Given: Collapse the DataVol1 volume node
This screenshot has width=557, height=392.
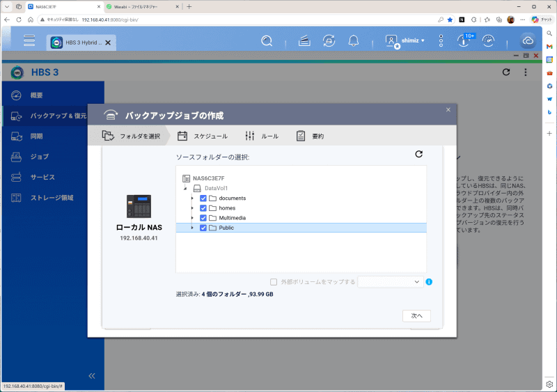Looking at the screenshot, I should [x=185, y=189].
